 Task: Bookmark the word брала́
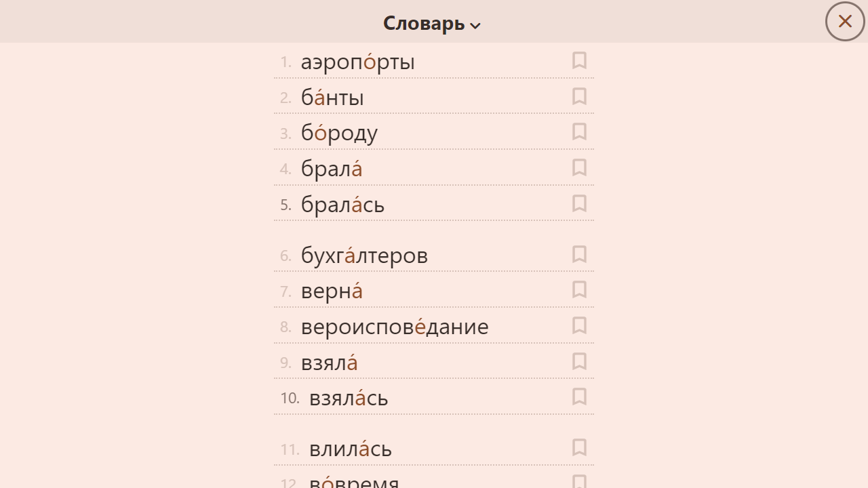tap(579, 167)
